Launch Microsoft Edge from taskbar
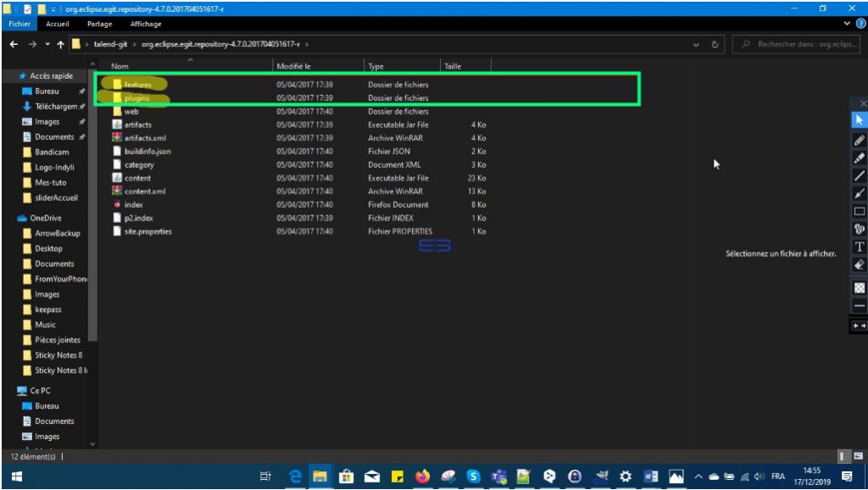868x490 pixels. [x=295, y=476]
